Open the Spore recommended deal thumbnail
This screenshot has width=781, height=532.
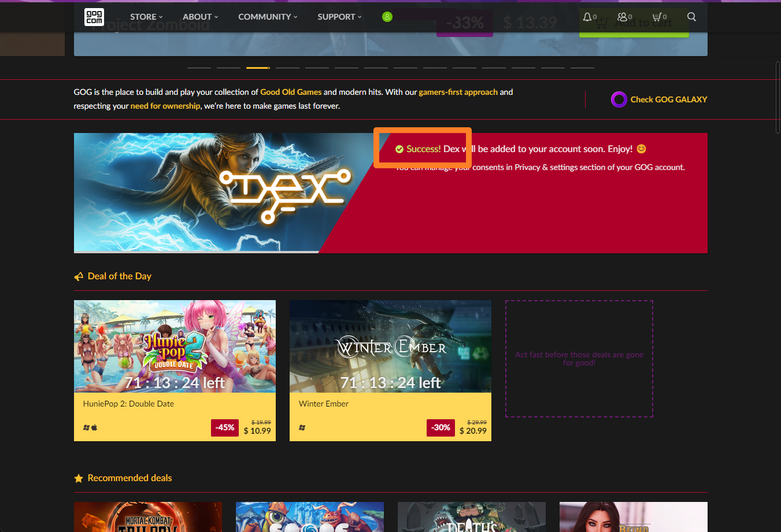pyautogui.click(x=310, y=517)
